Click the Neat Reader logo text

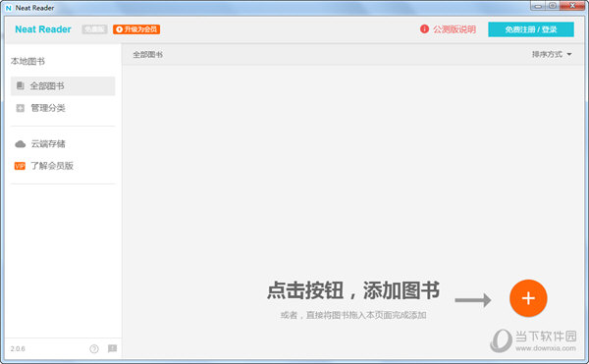click(43, 29)
